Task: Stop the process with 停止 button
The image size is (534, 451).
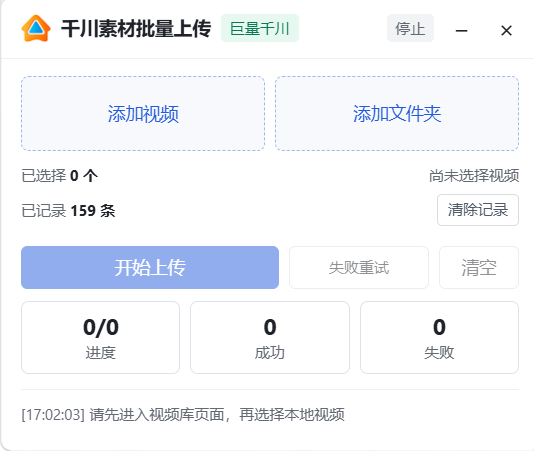Action: coord(410,28)
